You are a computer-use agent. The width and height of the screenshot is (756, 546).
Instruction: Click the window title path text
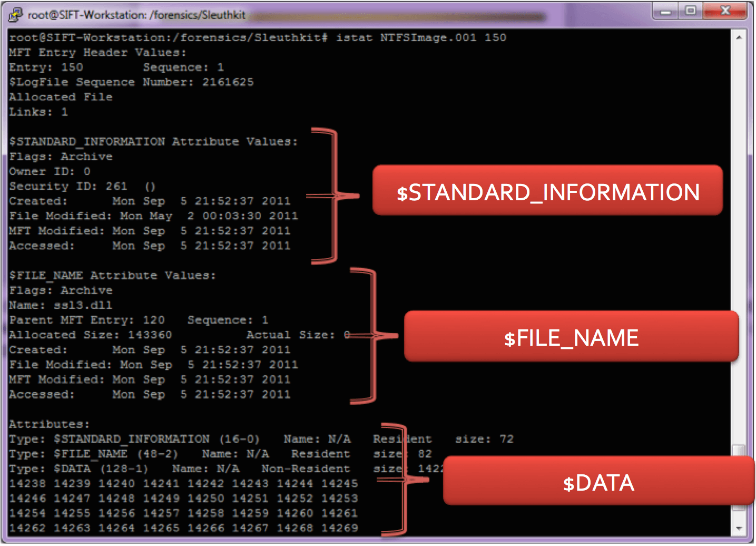(x=136, y=15)
